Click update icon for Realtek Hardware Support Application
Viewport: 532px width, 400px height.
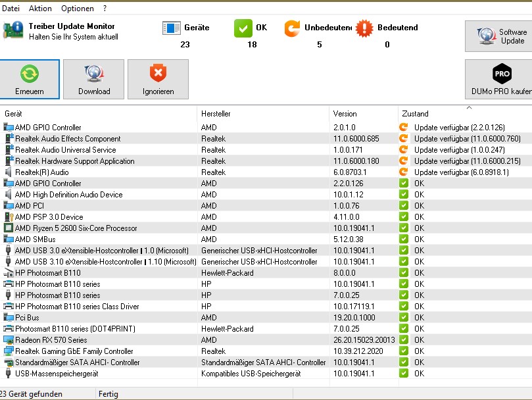click(403, 161)
